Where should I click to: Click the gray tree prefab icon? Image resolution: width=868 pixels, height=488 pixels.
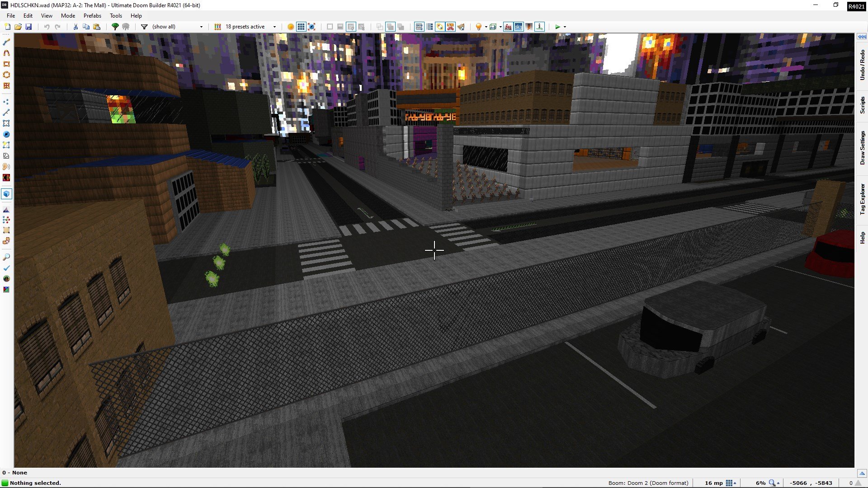click(x=126, y=27)
